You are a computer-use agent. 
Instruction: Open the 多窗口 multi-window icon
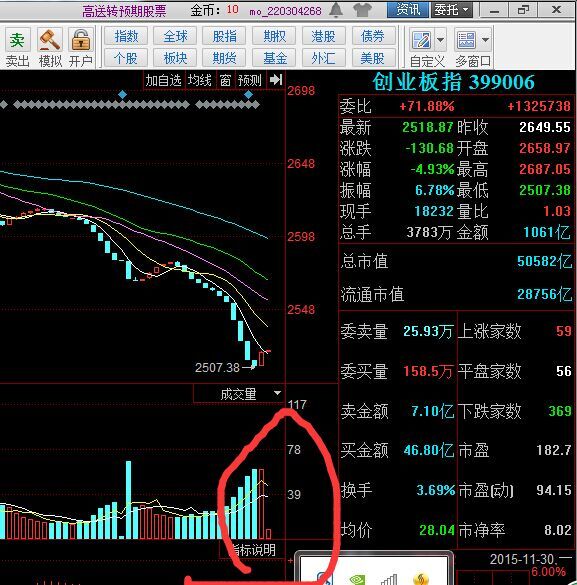pyautogui.click(x=466, y=40)
